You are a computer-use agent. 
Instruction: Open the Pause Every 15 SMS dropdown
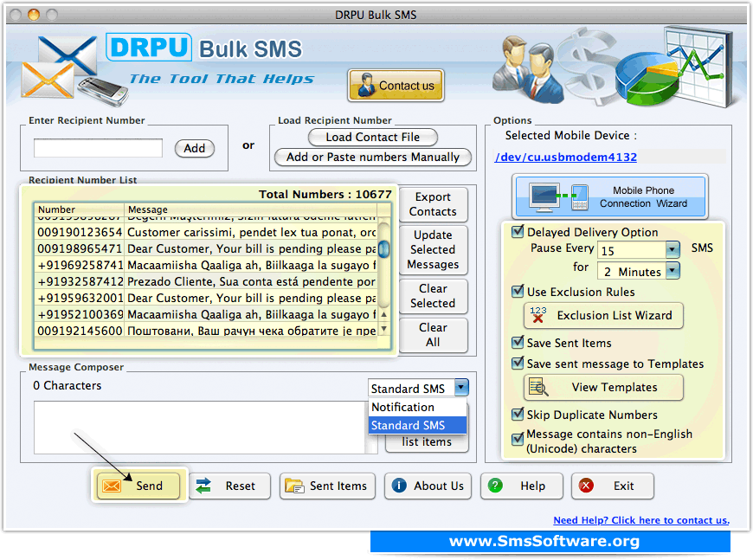click(x=673, y=250)
